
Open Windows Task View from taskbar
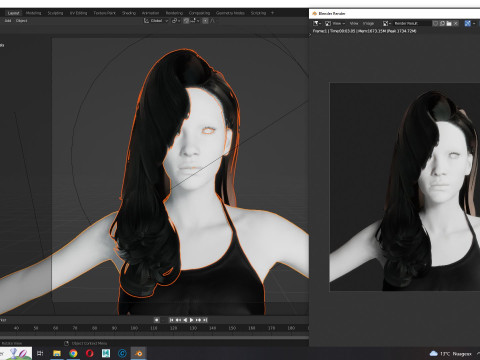[x=40, y=353]
